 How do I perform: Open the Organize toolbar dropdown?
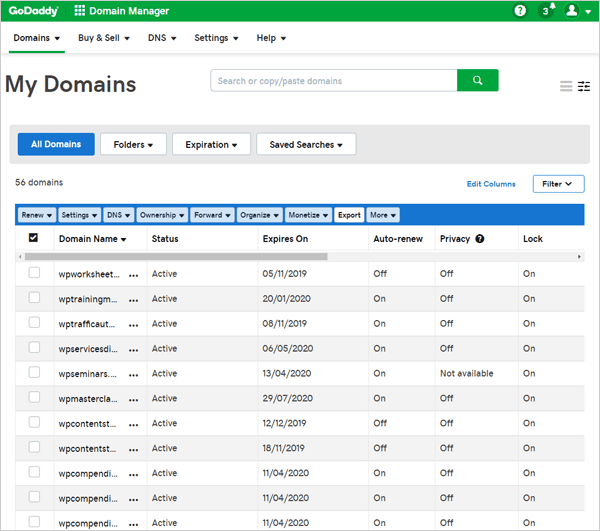point(259,215)
